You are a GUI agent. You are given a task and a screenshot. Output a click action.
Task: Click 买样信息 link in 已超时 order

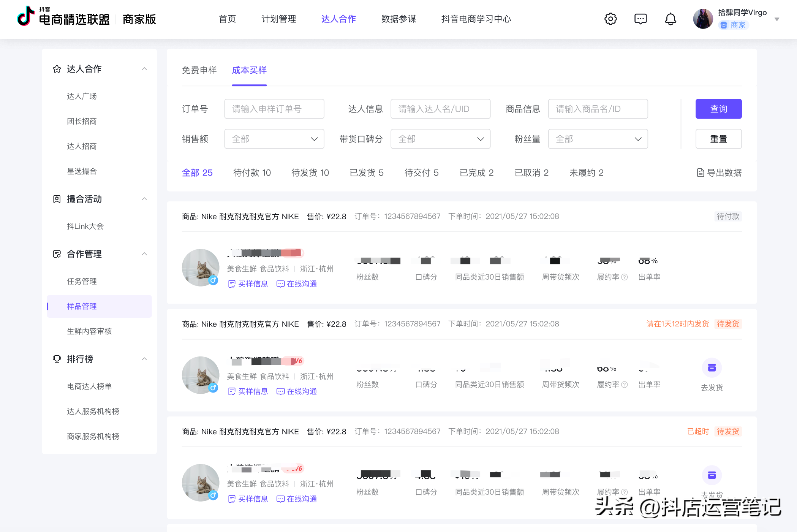click(248, 499)
